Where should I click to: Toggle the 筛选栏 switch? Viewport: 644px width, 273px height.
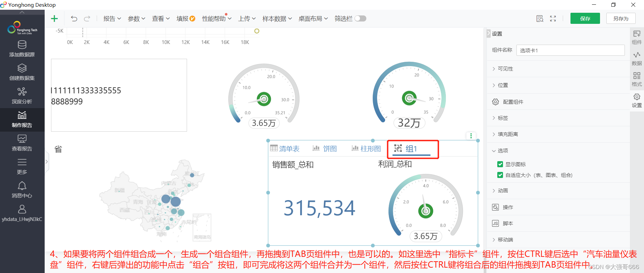click(x=360, y=18)
